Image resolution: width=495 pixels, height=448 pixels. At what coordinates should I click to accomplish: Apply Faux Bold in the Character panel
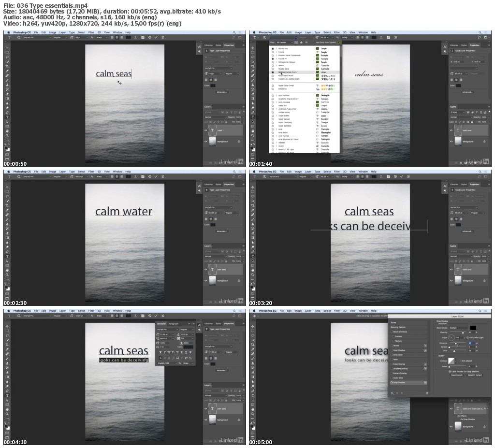tap(160, 352)
